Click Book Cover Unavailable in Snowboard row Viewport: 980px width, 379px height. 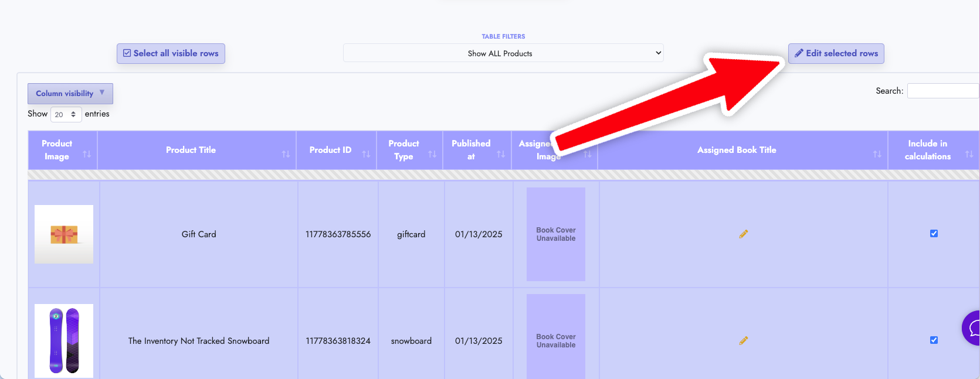pyautogui.click(x=556, y=337)
